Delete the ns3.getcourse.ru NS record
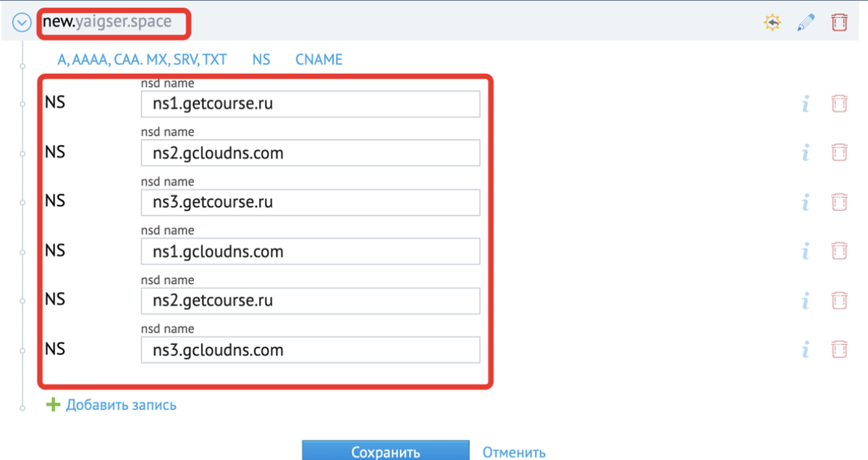Image resolution: width=868 pixels, height=460 pixels. coord(839,201)
